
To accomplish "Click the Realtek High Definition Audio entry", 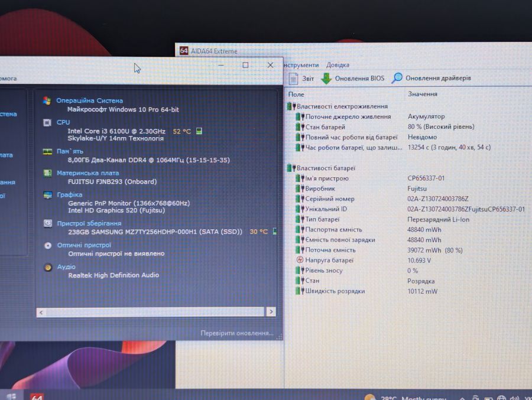I will pos(113,275).
